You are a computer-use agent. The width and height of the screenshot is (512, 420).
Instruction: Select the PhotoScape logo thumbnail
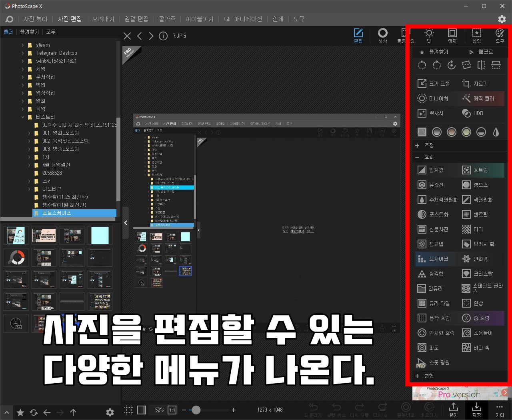click(16, 257)
